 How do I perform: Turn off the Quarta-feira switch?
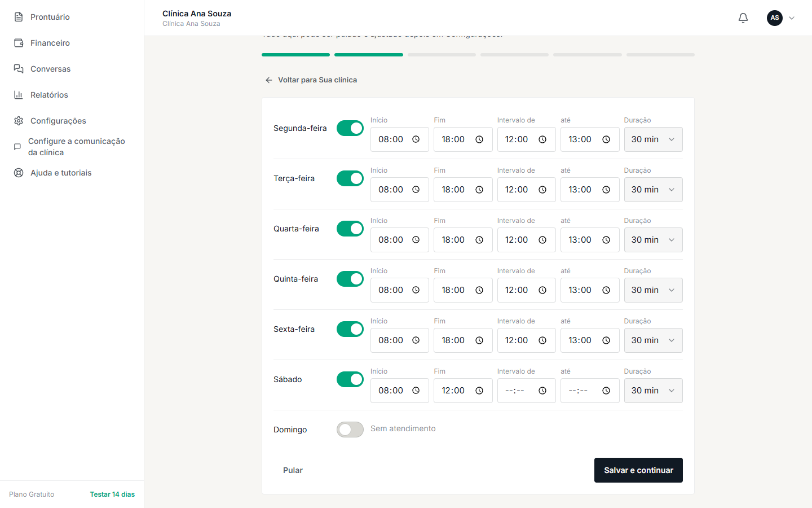click(x=350, y=229)
